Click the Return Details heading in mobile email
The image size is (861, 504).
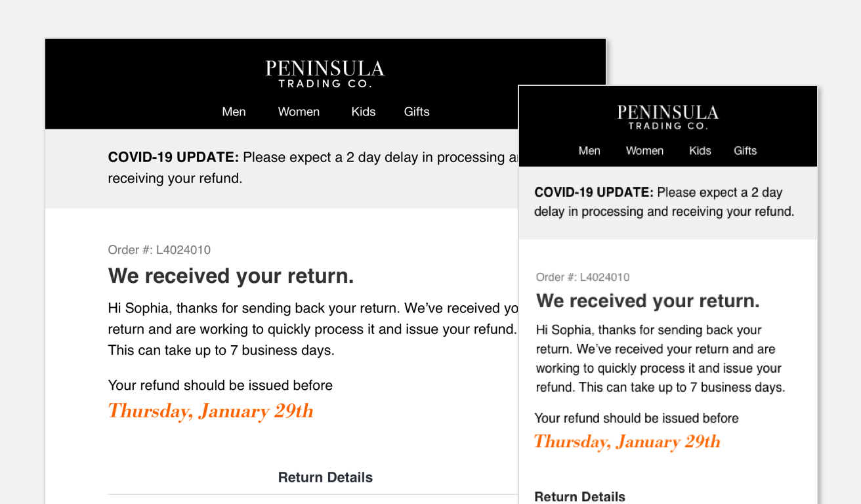(x=580, y=497)
